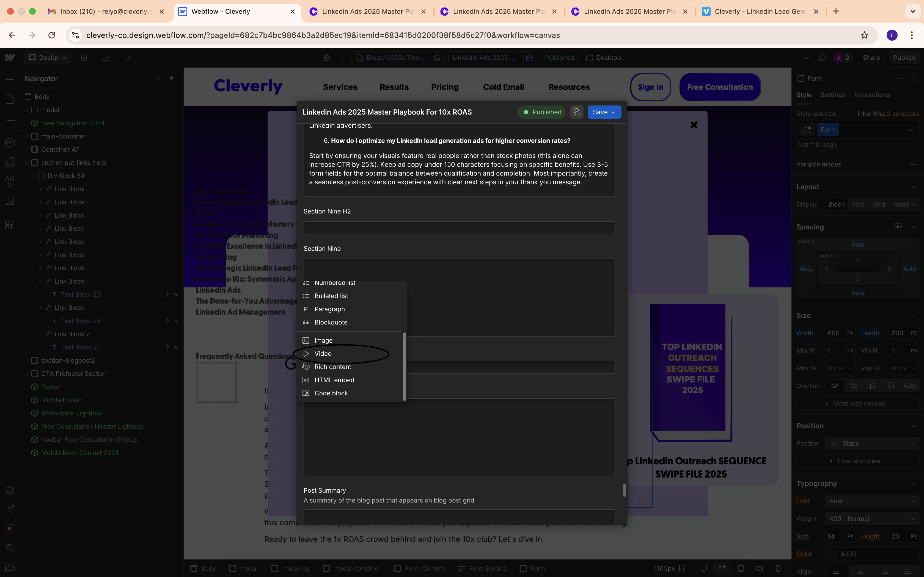Click the Webflow logo icon

10,58
